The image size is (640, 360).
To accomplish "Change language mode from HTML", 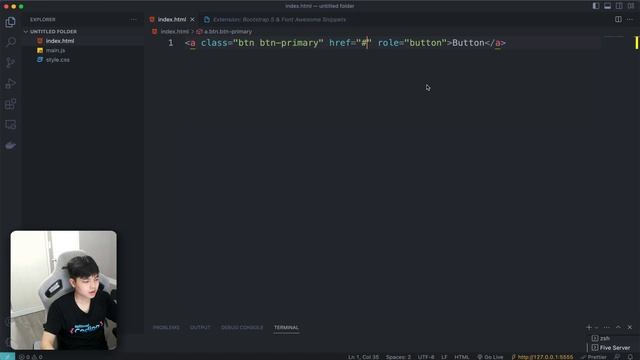I will click(x=462, y=357).
